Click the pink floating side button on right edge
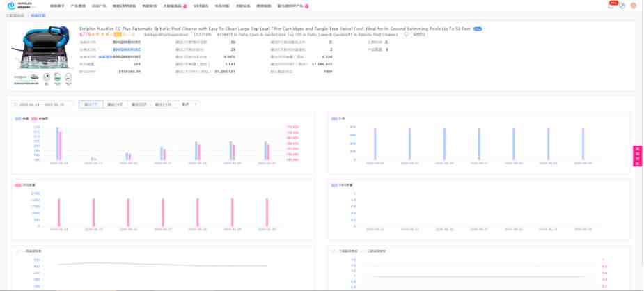Viewport: 644px width, 291px height. pos(638,156)
